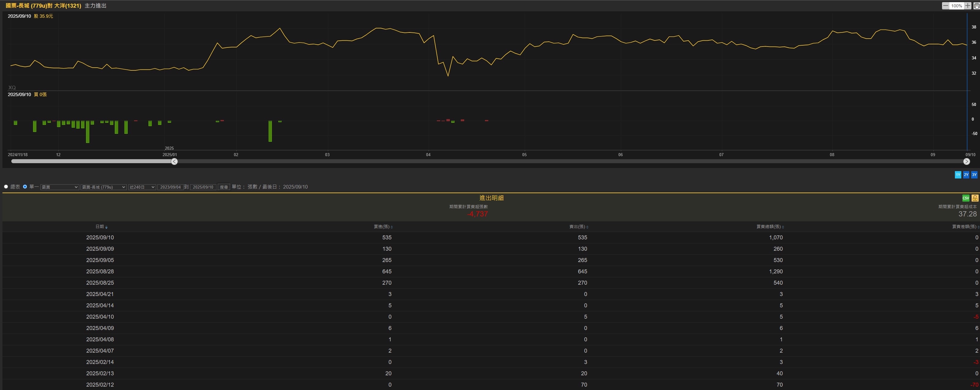Screen dimensions: 980x390
Task: Select the 1Y range button
Action: (958, 175)
